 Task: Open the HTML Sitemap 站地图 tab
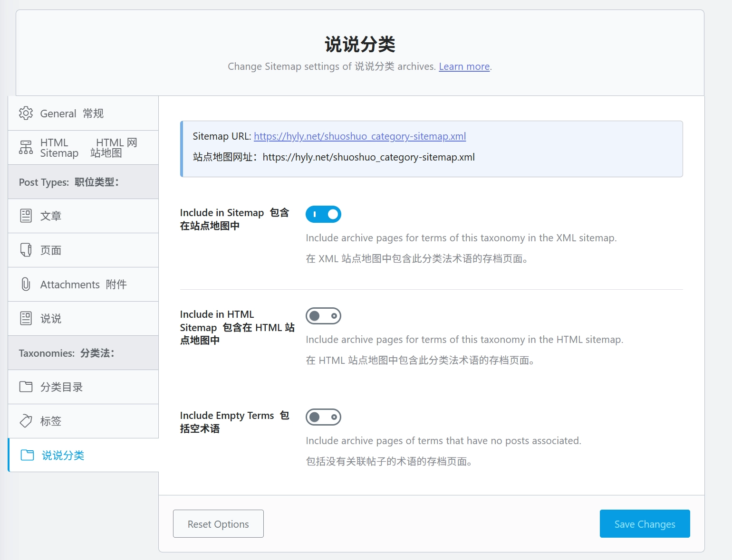click(x=83, y=147)
